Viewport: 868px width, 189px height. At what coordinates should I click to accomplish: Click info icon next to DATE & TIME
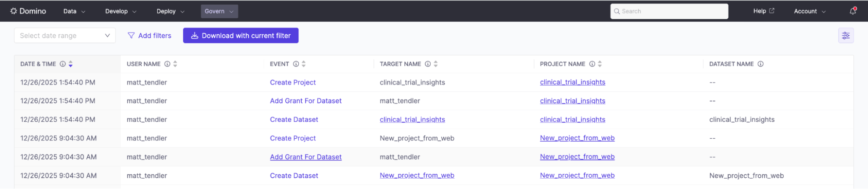(x=63, y=64)
